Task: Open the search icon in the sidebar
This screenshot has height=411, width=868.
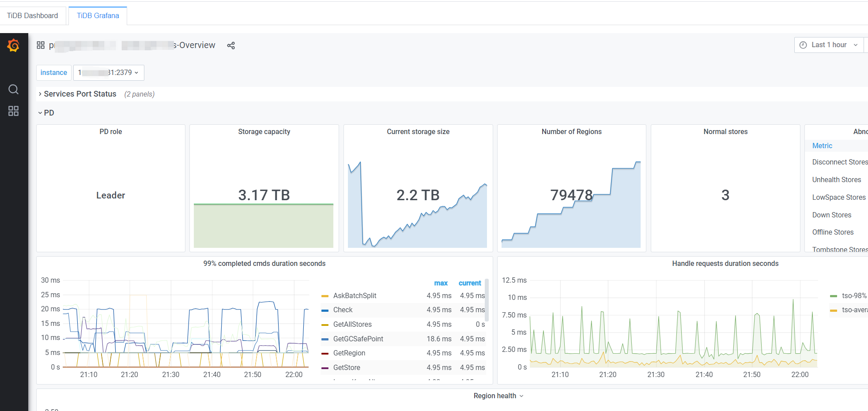Action: [x=13, y=90]
